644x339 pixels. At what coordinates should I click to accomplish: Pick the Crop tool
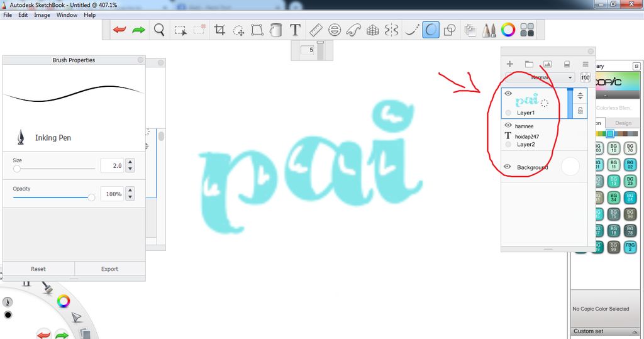(x=219, y=30)
